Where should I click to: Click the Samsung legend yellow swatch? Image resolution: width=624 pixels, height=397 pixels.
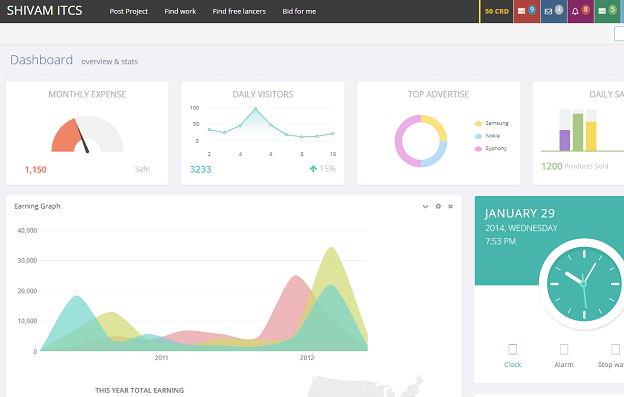(x=478, y=124)
